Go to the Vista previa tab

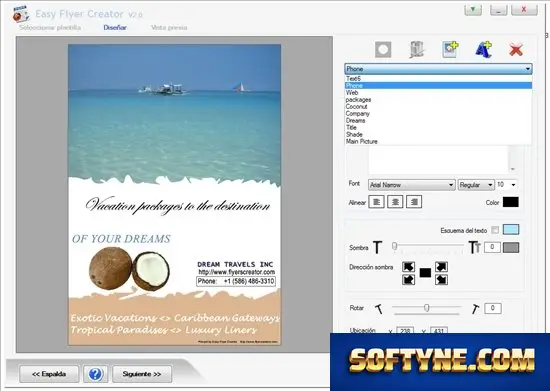click(169, 27)
